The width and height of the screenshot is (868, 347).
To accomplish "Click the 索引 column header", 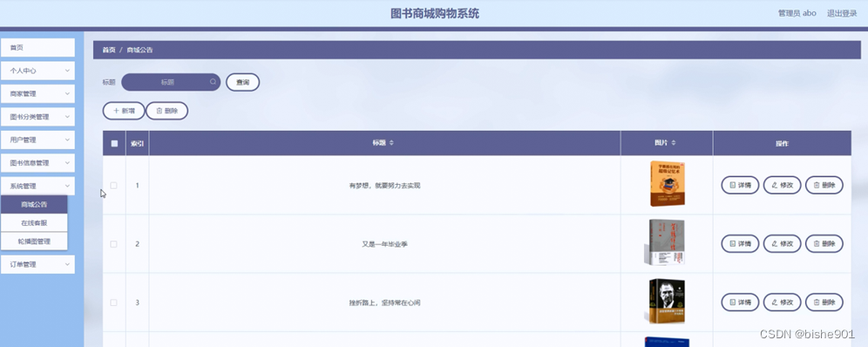I will click(138, 143).
